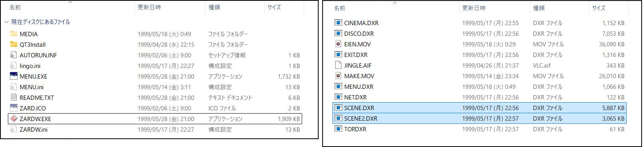This screenshot has width=644, height=147.
Task: Click the QT3Install folder icon
Action: click(x=13, y=44)
